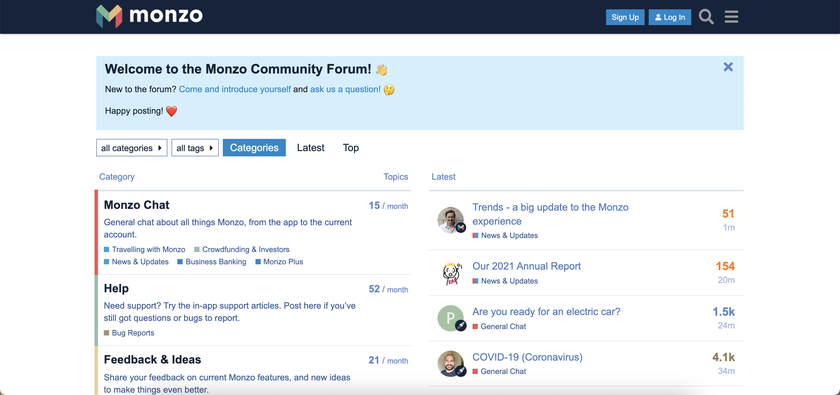Click the 4.1k reply count on COVID-19 topic
Screen dimensions: 840x395
click(724, 357)
